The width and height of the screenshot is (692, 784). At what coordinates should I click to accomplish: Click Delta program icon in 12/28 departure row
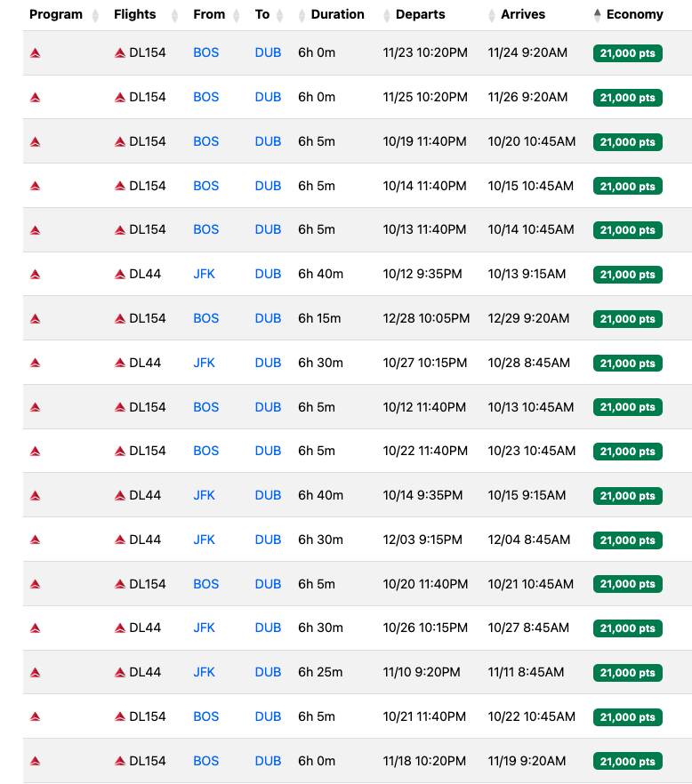(x=35, y=318)
